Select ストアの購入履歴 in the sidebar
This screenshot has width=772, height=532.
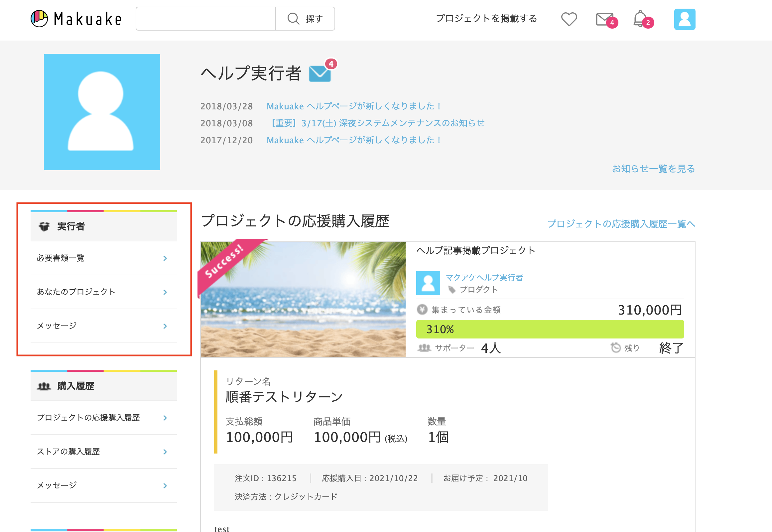69,452
